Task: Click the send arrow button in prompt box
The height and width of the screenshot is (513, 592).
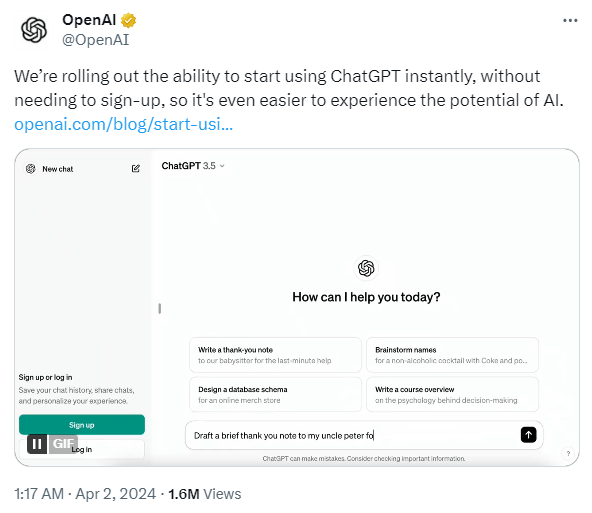Action: tap(528, 435)
